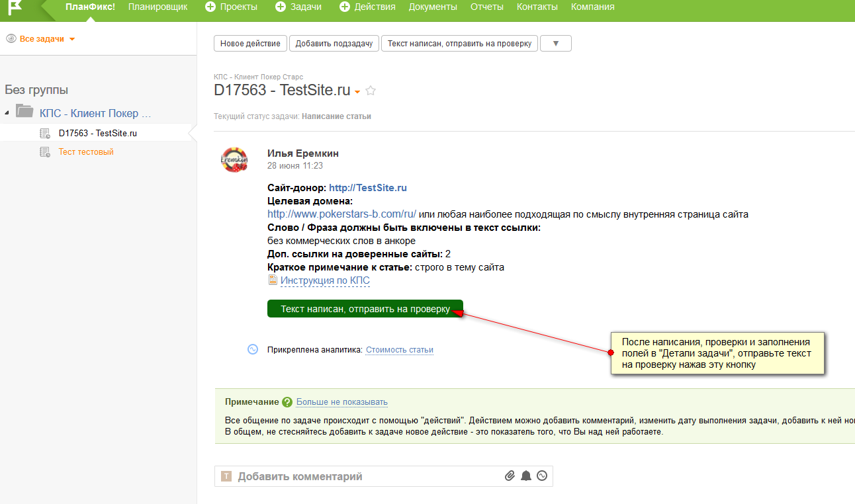Click Илья Еремкин's avatar image

[x=234, y=159]
